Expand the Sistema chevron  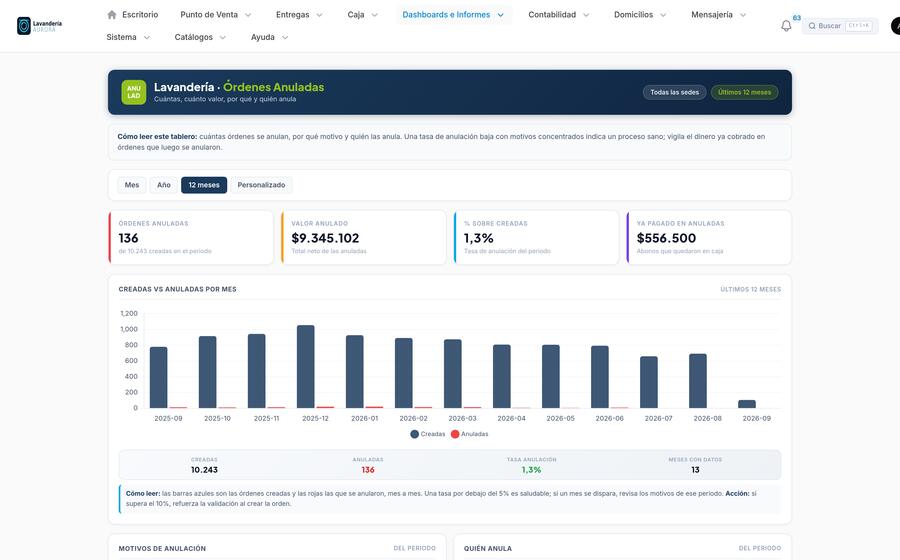pyautogui.click(x=147, y=37)
